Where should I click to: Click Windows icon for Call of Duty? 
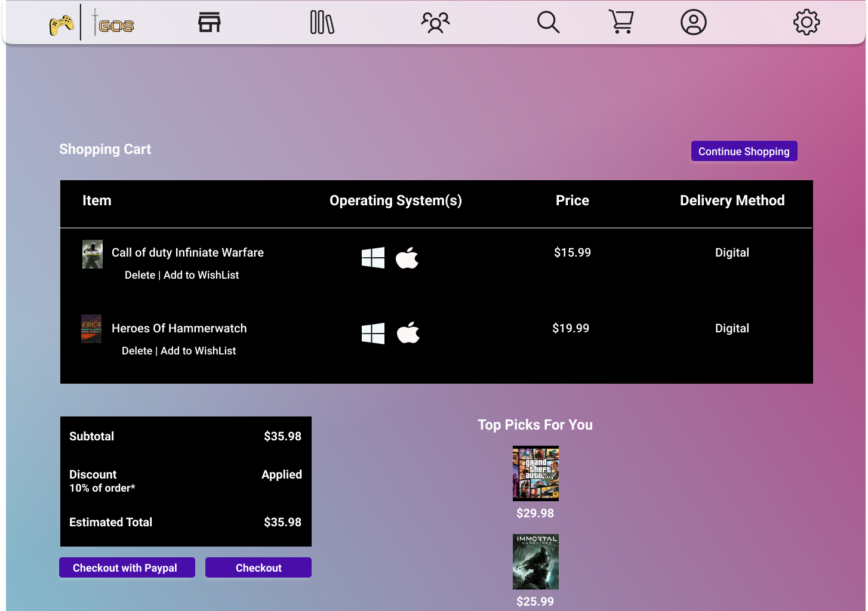tap(373, 258)
